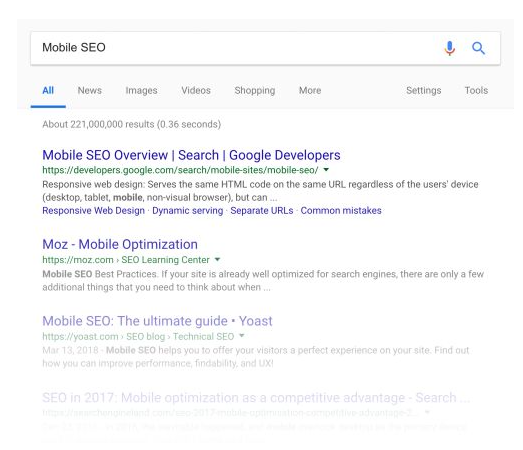Image resolution: width=523 pixels, height=450 pixels.
Task: Open dropdown arrow beside developers.google.com URL
Action: 326,170
